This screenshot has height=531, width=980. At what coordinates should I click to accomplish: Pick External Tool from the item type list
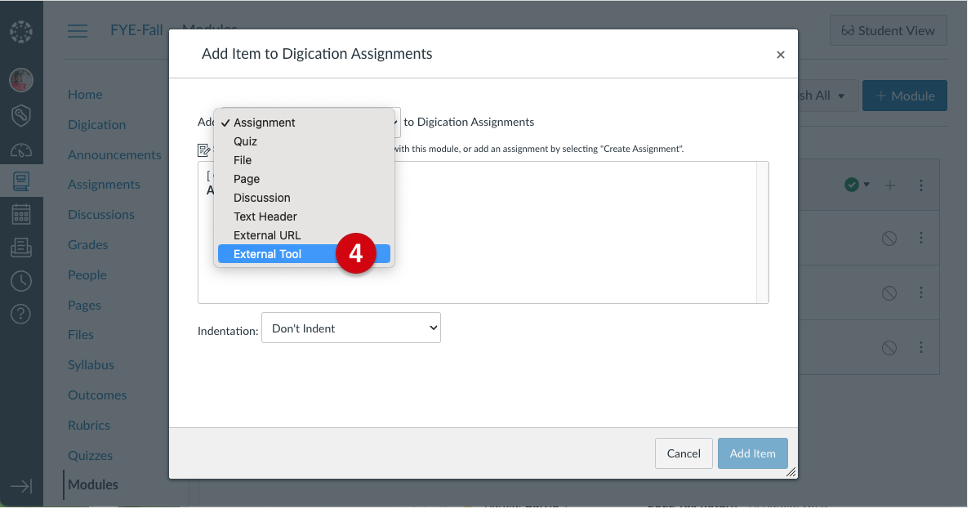click(x=304, y=254)
